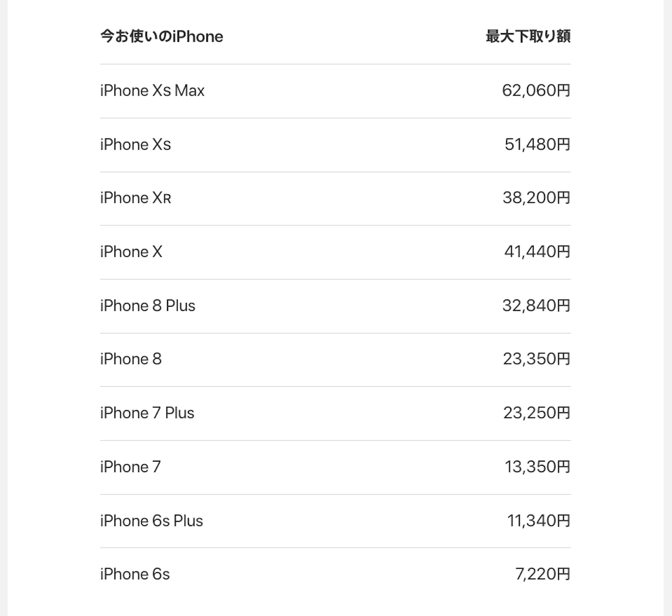Click the 今お使いのiPhone column header
Viewport: 672px width, 616px height.
pos(162,36)
